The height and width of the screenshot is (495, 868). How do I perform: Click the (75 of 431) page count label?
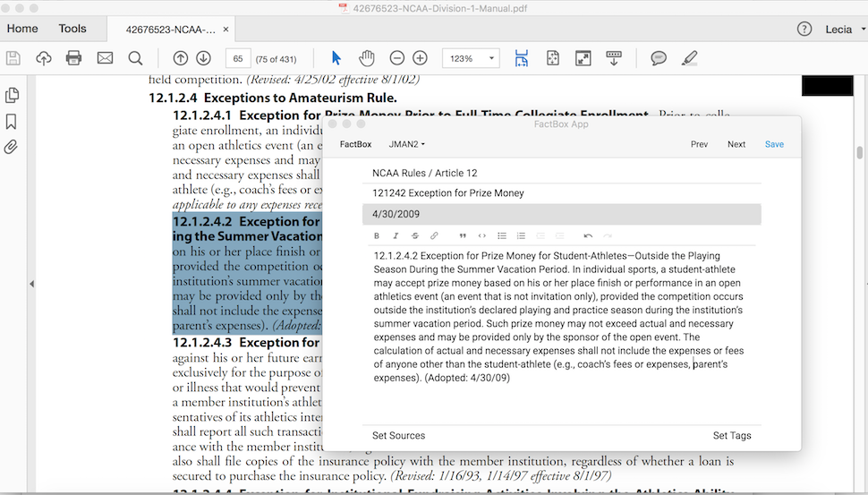(x=277, y=59)
